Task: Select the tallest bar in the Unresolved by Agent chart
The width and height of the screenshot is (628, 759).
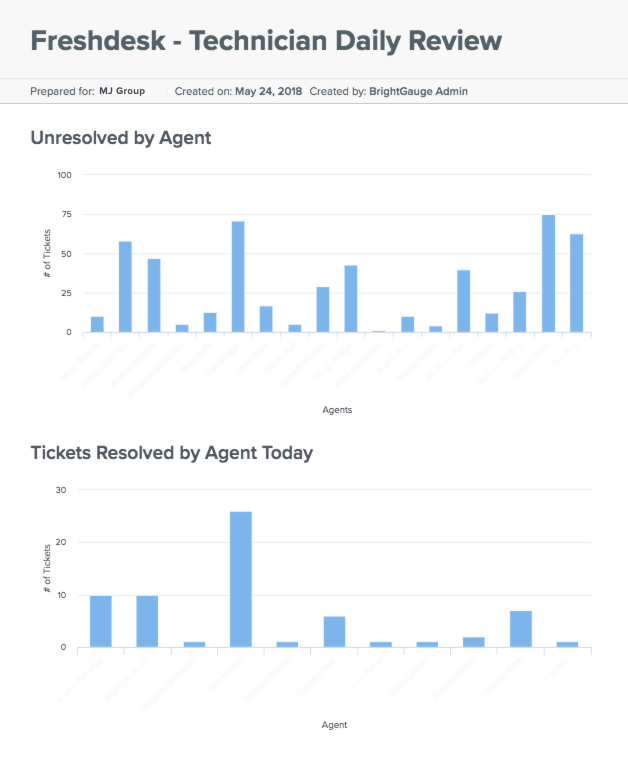Action: click(548, 273)
